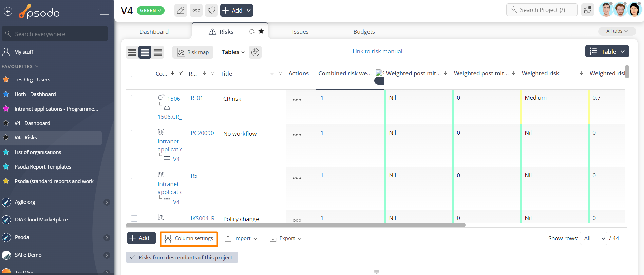The width and height of the screenshot is (644, 275).
Task: Click the download report circular icon
Action: click(255, 52)
